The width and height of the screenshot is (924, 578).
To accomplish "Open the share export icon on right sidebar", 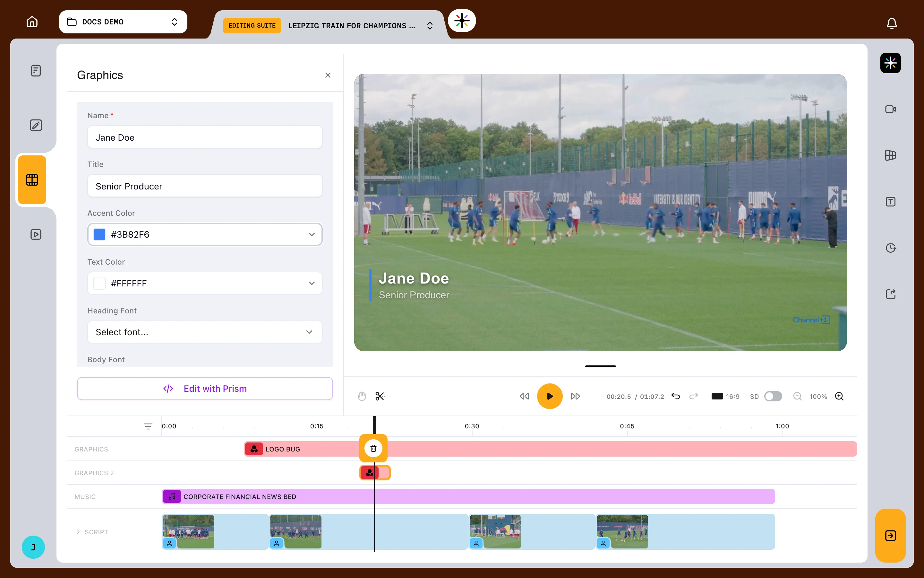I will [x=890, y=294].
